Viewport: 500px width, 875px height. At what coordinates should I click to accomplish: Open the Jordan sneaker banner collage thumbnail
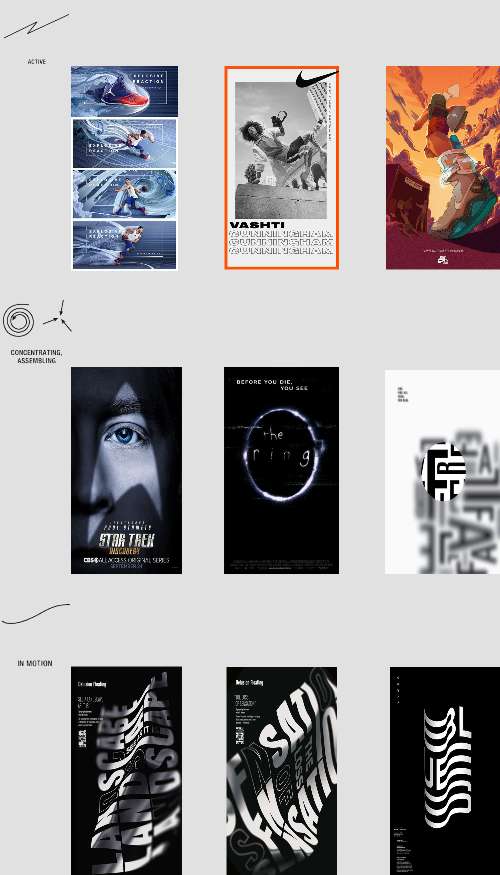click(x=124, y=167)
